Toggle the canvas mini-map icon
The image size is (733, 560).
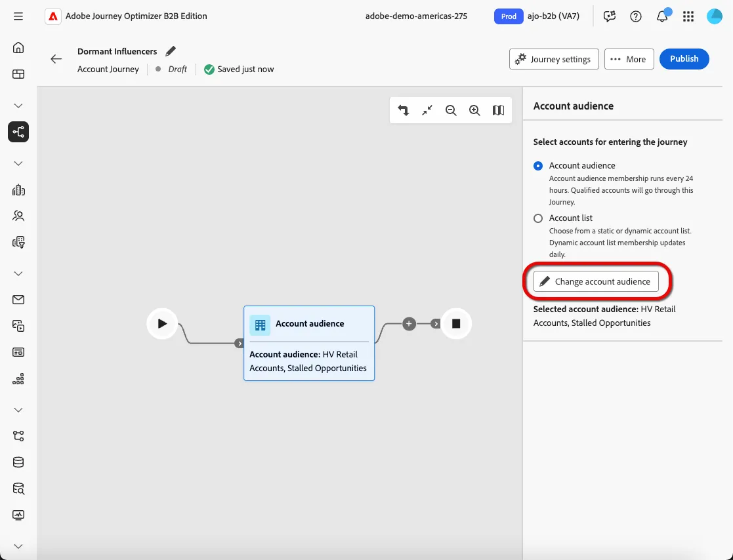click(x=498, y=110)
